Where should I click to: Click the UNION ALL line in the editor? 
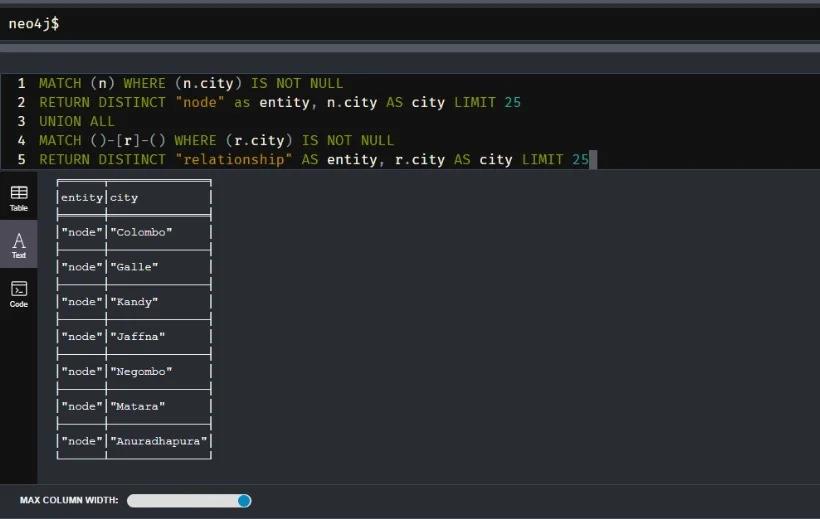pyautogui.click(x=76, y=121)
